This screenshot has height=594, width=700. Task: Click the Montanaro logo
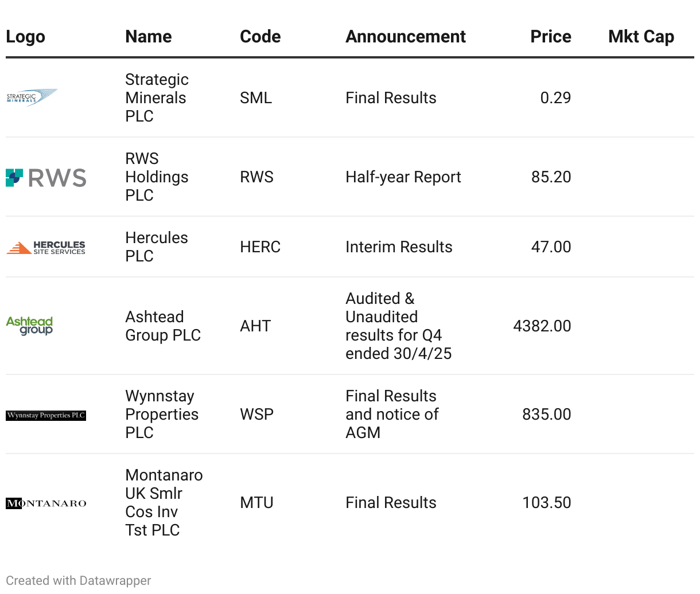click(x=46, y=503)
